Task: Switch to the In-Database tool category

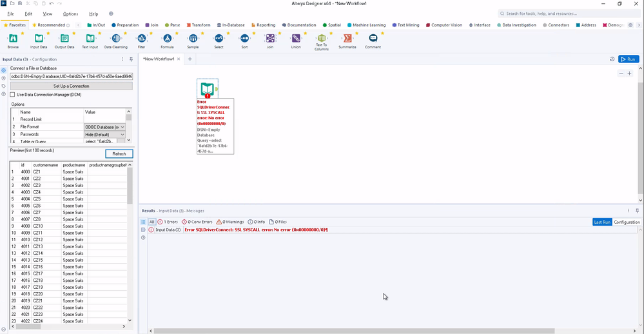Action: tap(231, 25)
